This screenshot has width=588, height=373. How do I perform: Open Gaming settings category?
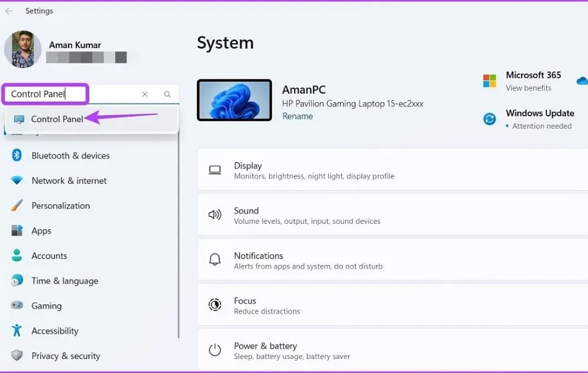coord(46,306)
